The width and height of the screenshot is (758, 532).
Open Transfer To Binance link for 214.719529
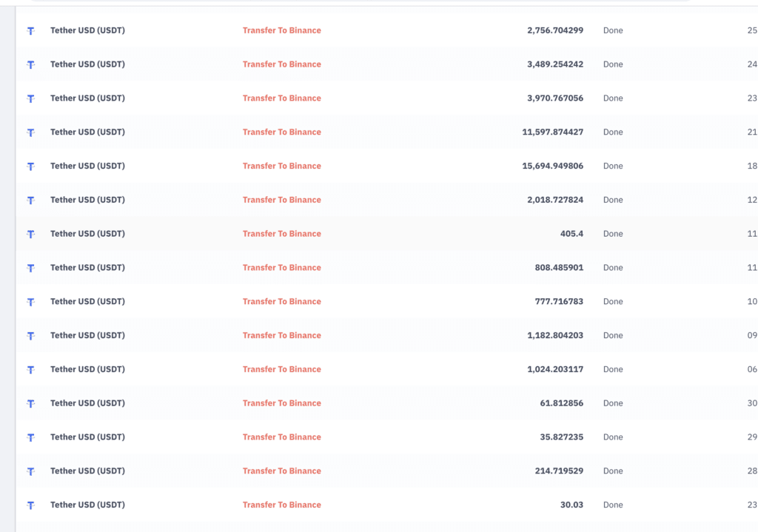click(x=281, y=471)
